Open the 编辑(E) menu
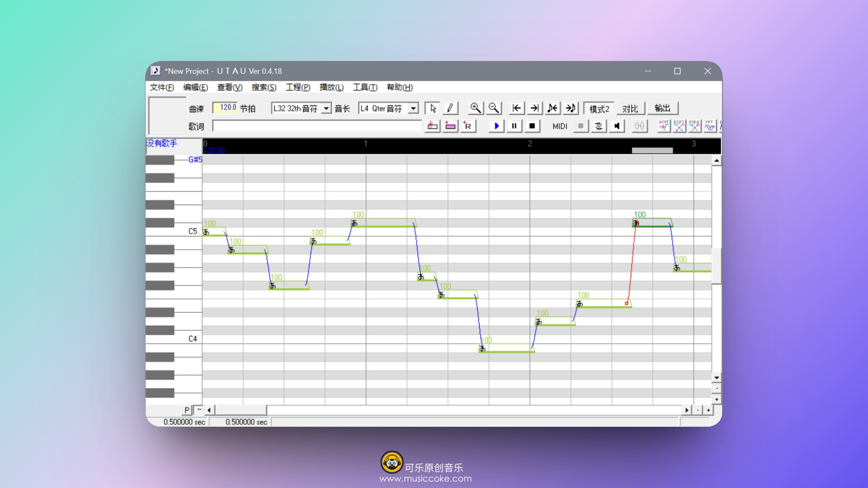This screenshot has width=868, height=488. click(195, 87)
